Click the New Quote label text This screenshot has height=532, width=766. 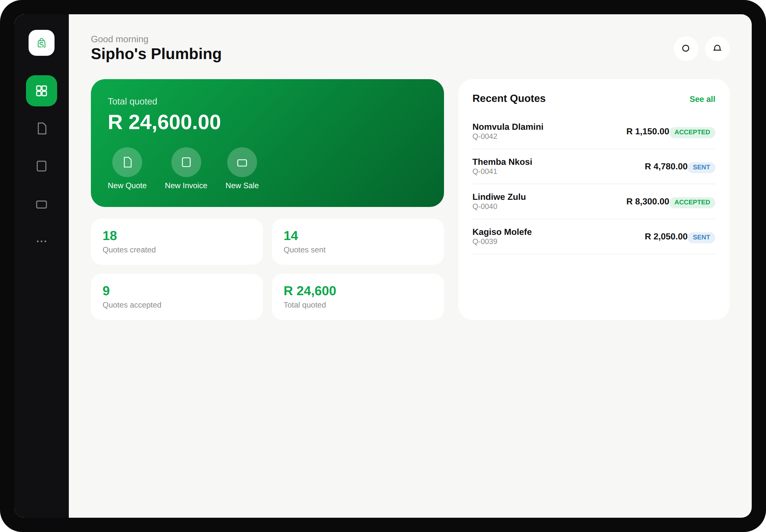pos(127,186)
